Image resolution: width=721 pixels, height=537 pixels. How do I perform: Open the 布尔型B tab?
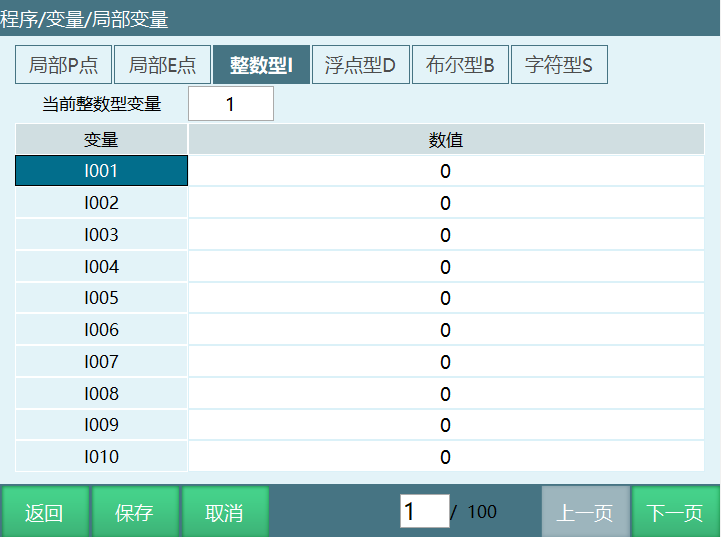[460, 66]
